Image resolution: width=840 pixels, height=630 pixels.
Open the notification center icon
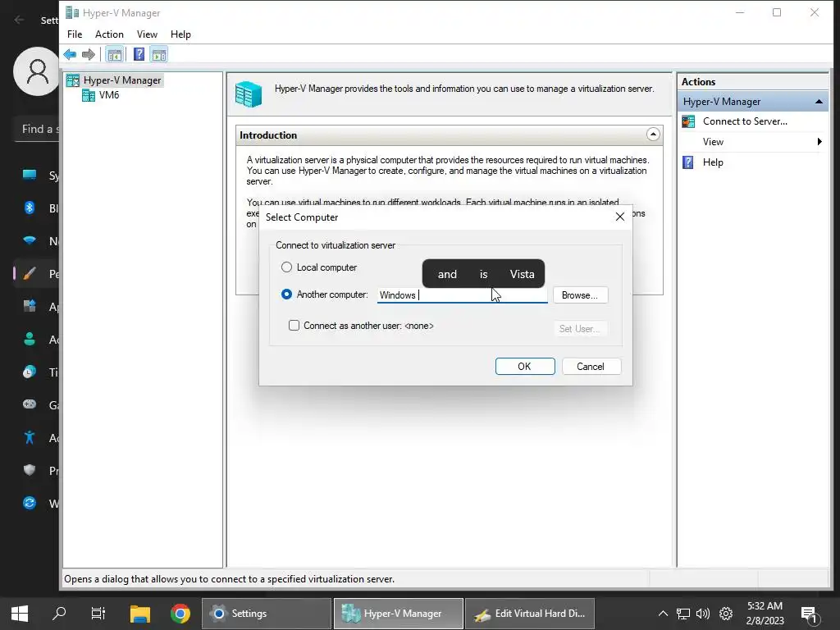(x=809, y=614)
